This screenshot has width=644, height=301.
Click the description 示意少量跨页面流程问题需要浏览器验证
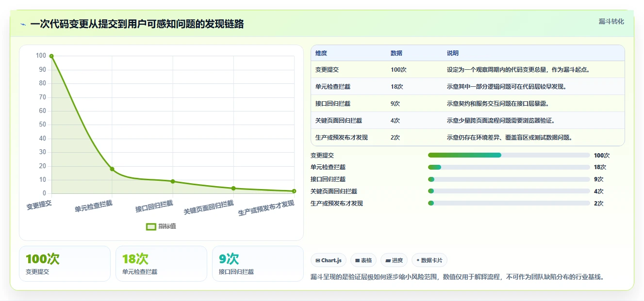tap(500, 121)
